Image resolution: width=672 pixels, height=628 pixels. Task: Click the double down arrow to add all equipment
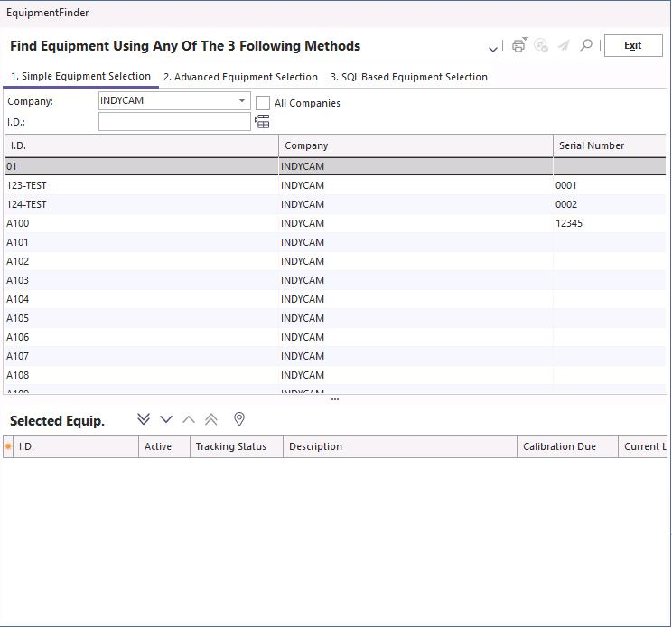(x=144, y=419)
